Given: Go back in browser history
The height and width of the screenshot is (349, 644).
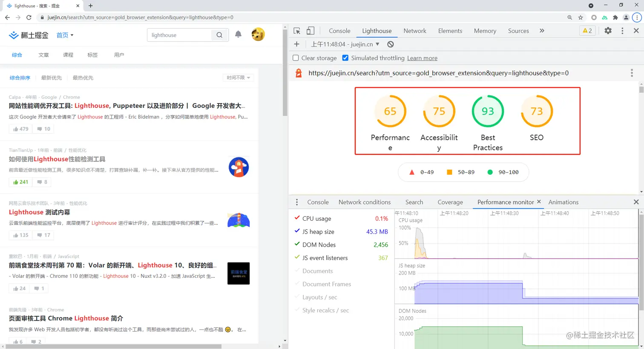Looking at the screenshot, I should [x=7, y=17].
